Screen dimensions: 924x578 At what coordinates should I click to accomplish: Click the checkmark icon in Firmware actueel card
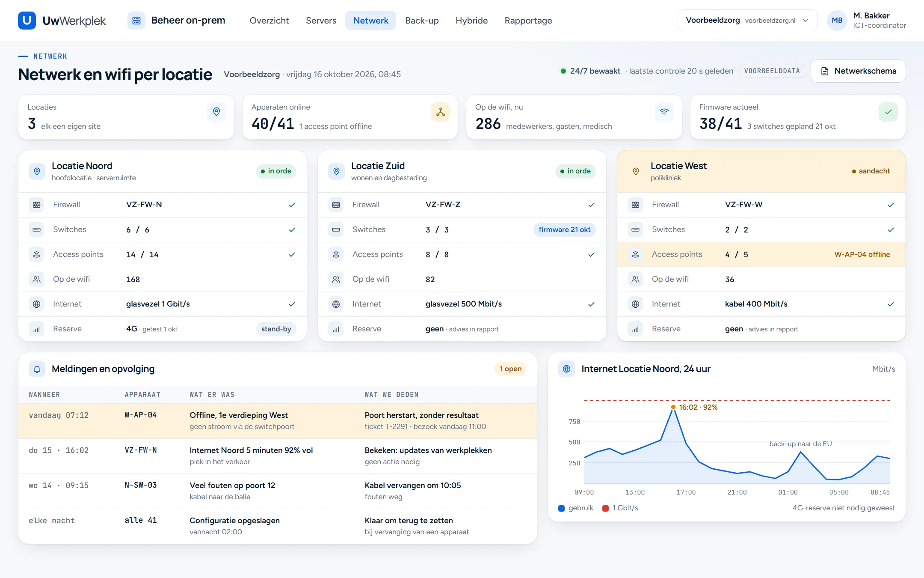point(888,112)
